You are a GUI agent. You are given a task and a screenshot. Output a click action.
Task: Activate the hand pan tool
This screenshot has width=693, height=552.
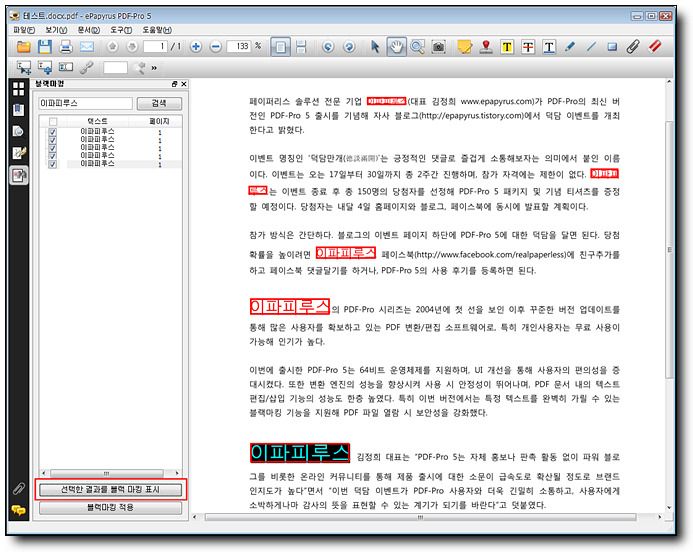pos(396,46)
